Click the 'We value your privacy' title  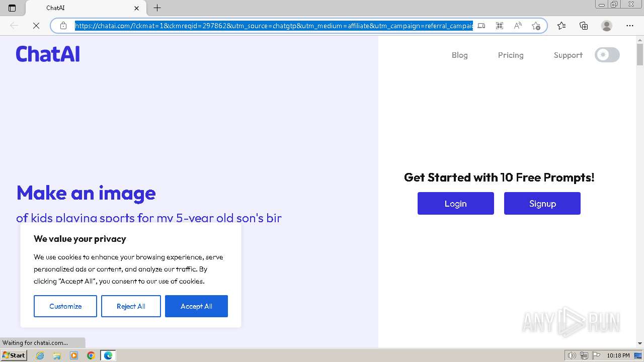(80, 239)
